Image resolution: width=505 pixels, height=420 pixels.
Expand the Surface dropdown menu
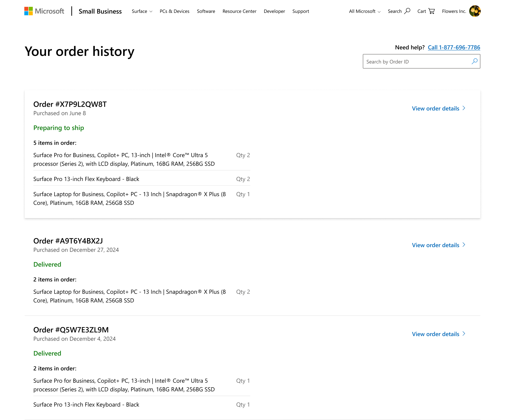pyautogui.click(x=142, y=11)
